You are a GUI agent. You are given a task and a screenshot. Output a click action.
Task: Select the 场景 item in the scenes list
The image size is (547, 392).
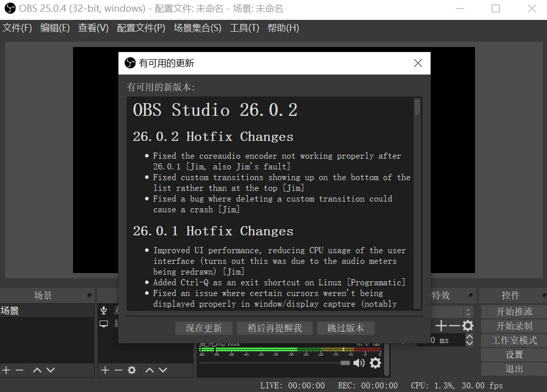pyautogui.click(x=47, y=310)
